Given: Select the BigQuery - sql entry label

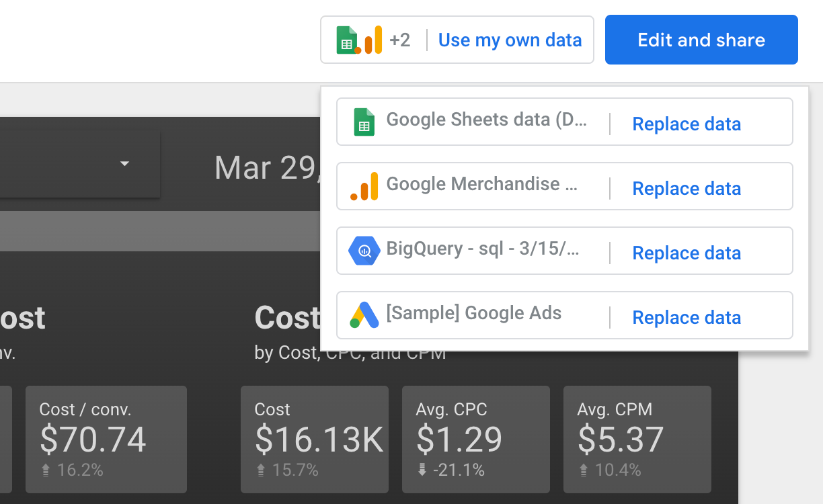Looking at the screenshot, I should click(482, 249).
